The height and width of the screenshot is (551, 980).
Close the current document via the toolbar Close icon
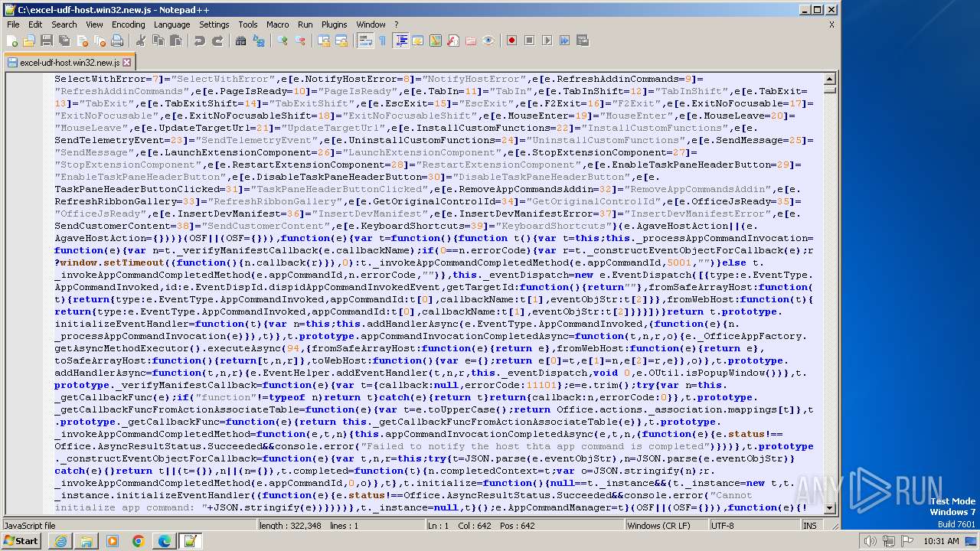click(81, 41)
